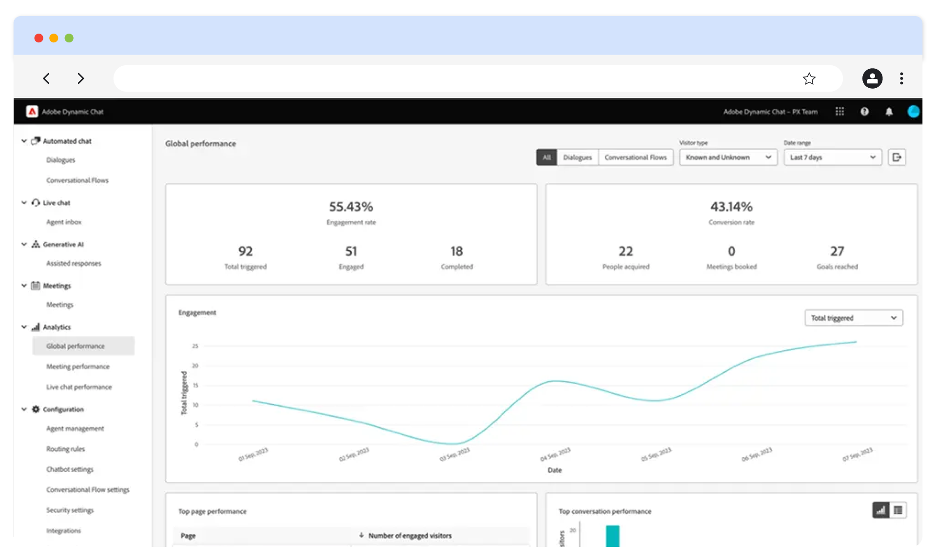
Task: Open the Total triggered metric dropdown
Action: click(x=853, y=318)
